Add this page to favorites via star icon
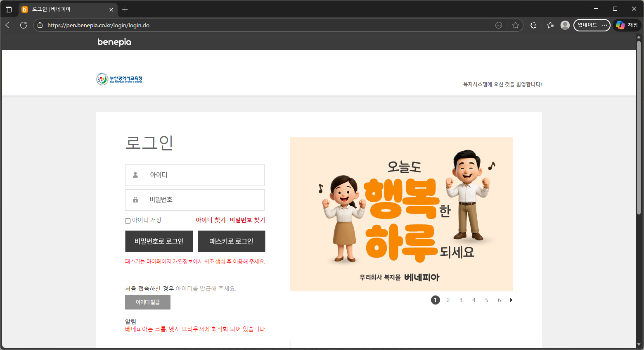Viewport: 644px width, 350px height. pyautogui.click(x=516, y=25)
